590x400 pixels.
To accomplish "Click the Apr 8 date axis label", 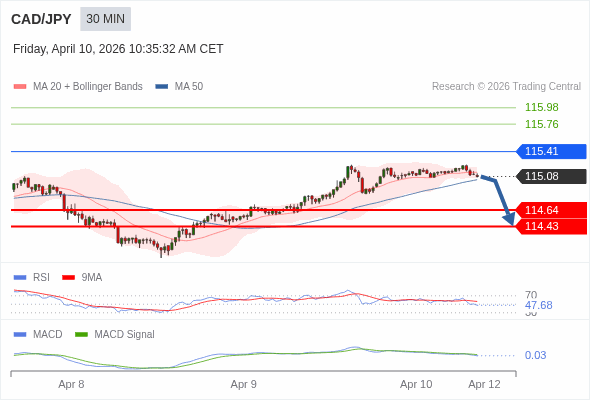I will point(71,385).
